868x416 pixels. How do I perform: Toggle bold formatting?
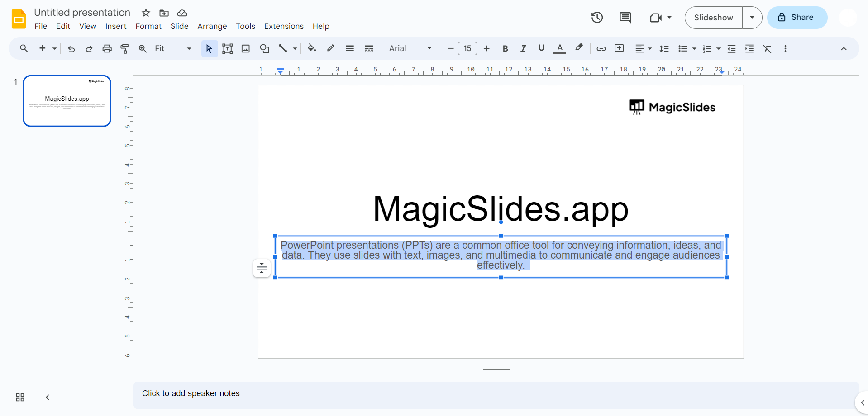coord(506,49)
